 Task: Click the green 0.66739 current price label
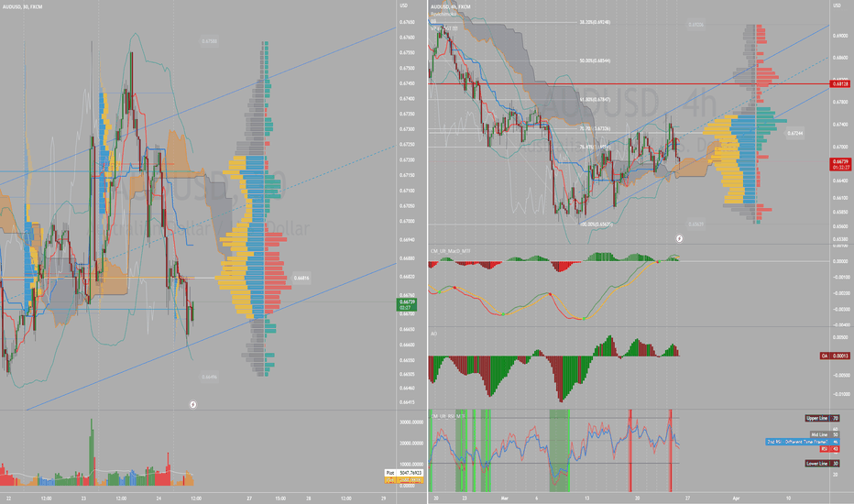click(x=408, y=304)
